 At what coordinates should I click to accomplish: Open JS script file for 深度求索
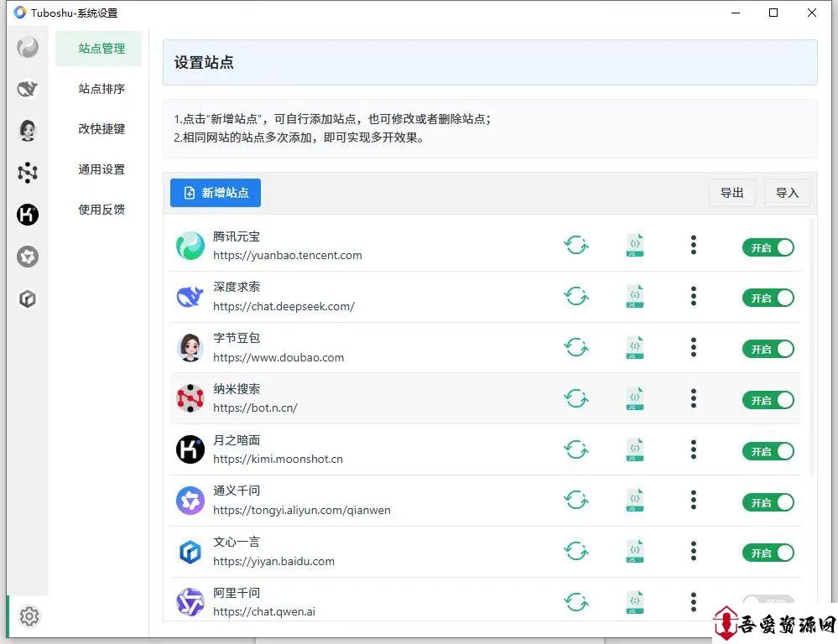(x=635, y=296)
